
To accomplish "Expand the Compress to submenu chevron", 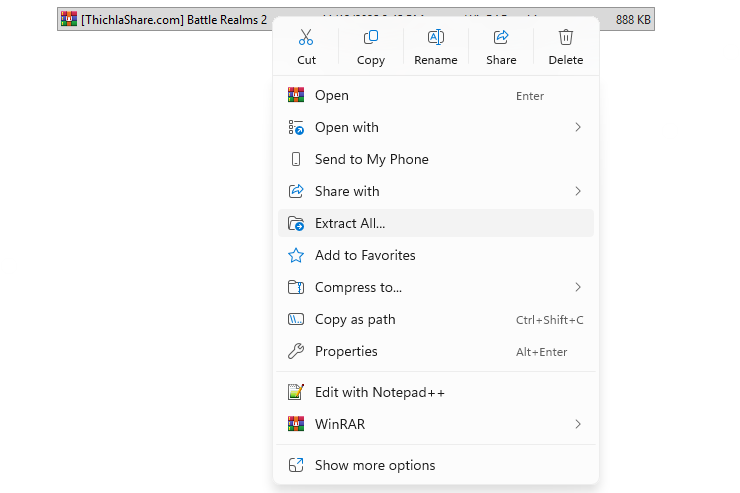I will [x=578, y=287].
